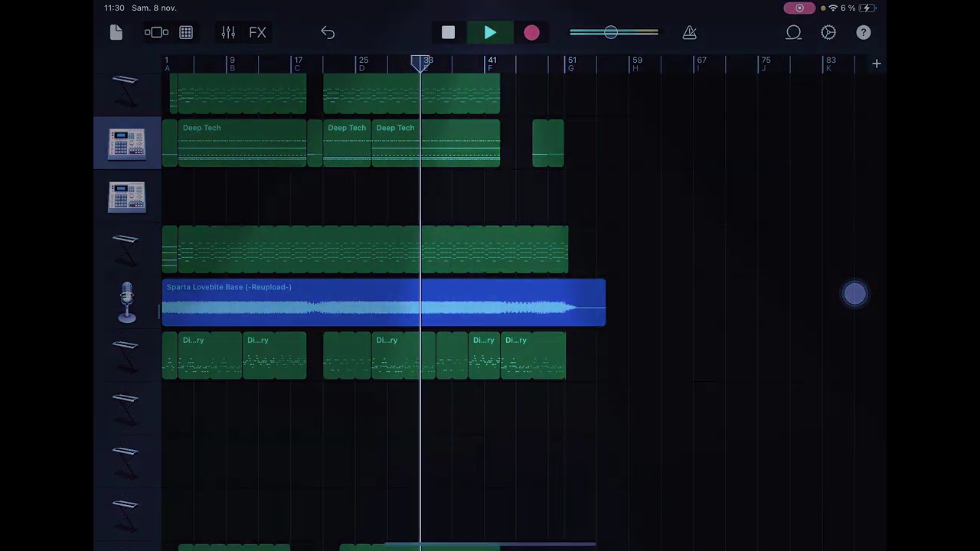Tap the screen recording indicator in status bar

(x=799, y=8)
